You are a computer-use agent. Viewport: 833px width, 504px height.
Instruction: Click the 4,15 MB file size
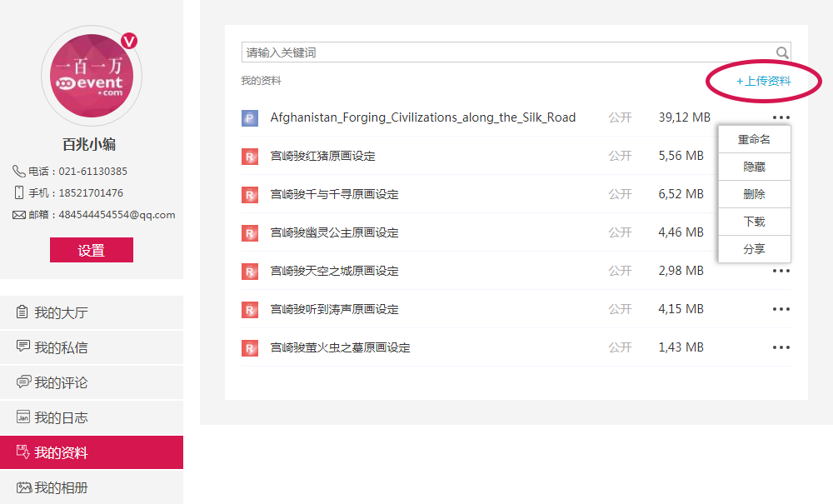point(681,309)
